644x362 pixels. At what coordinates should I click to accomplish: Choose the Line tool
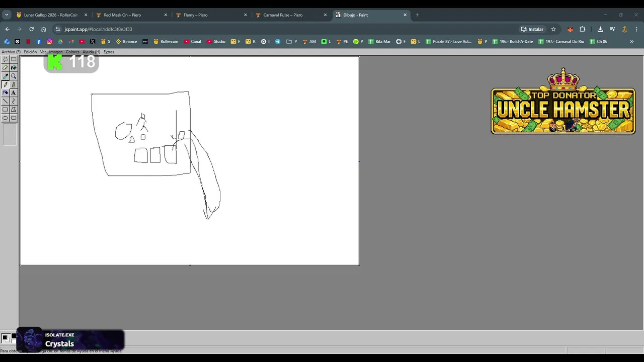5,101
